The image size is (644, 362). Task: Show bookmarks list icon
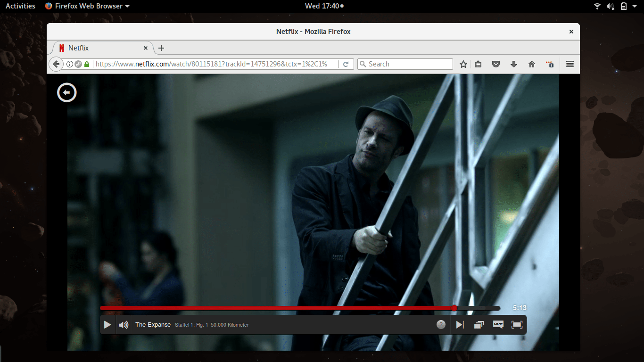(x=478, y=64)
